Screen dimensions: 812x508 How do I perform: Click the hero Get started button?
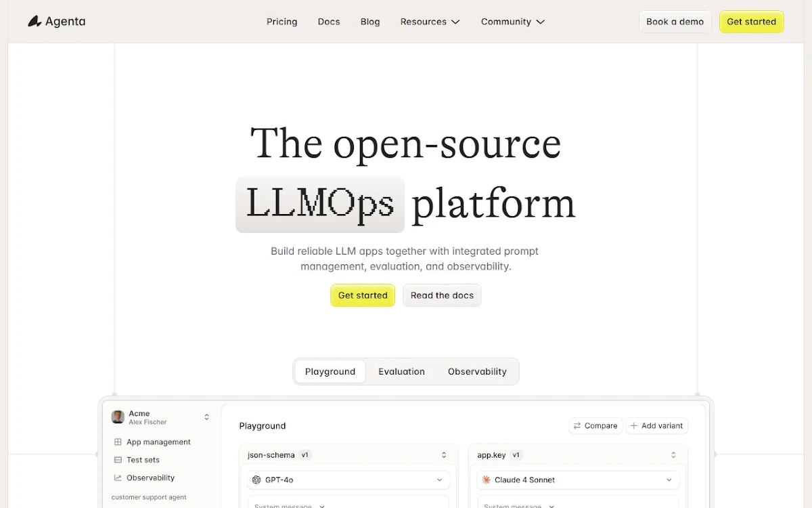(363, 295)
